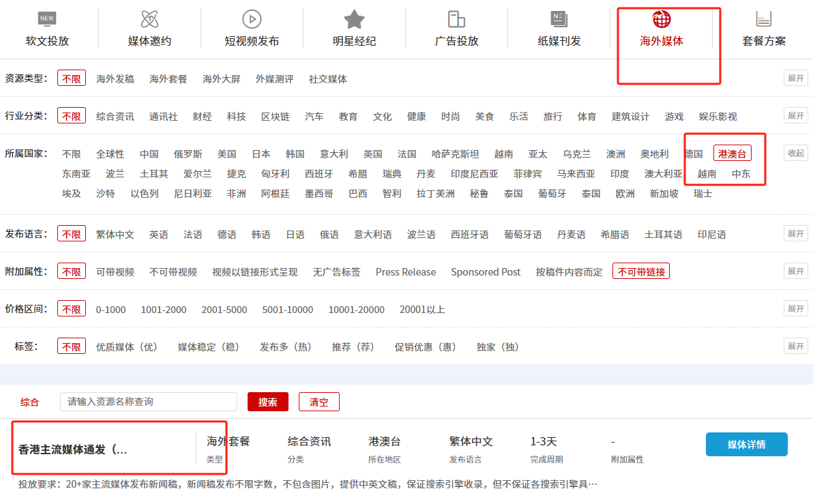Image resolution: width=813 pixels, height=504 pixels.
Task: Switch to 综合 sort tab
Action: coord(29,402)
